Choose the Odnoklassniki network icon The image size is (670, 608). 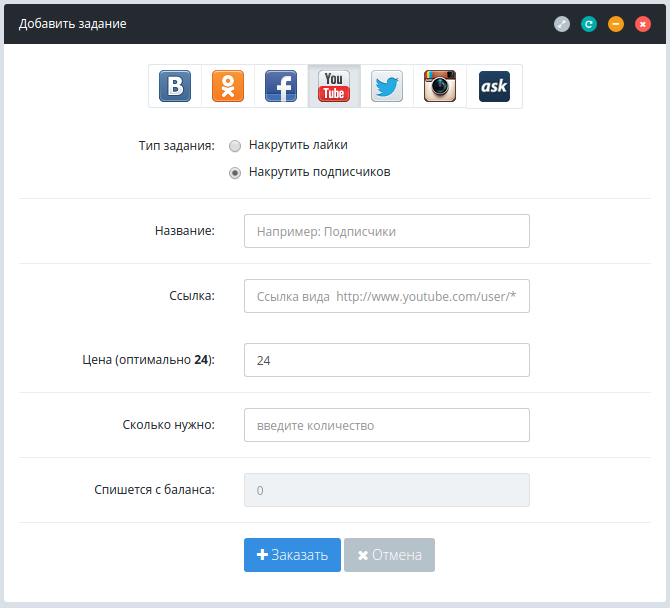[228, 86]
